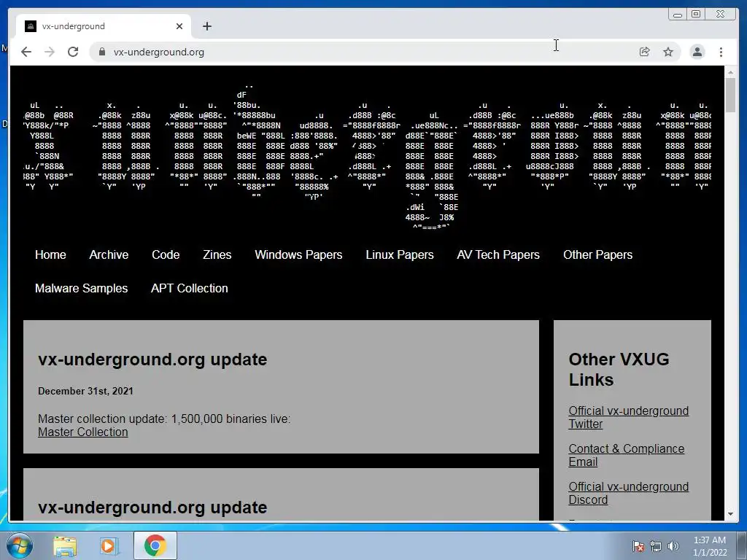Open the Home navigation item

(50, 254)
